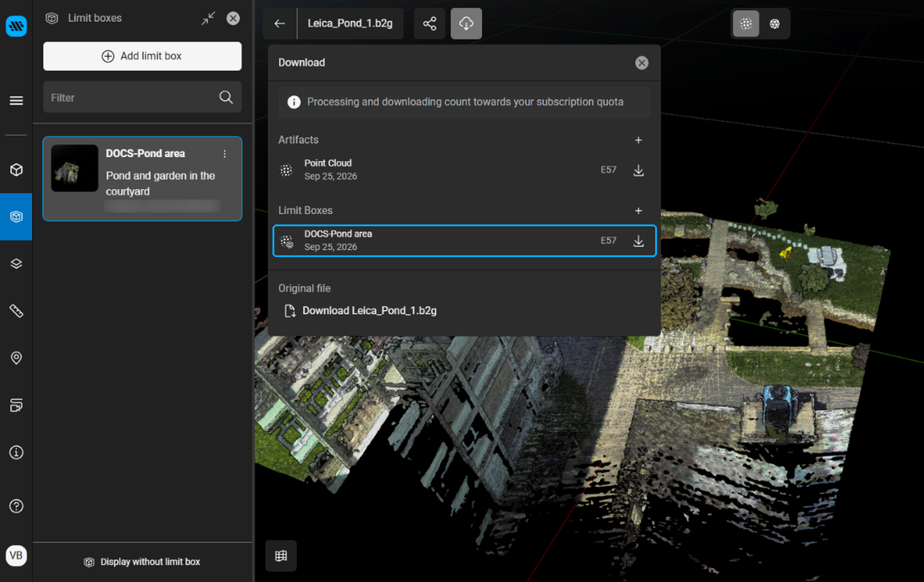Screen dimensions: 924x582
Task: Click the DOCS-Pond area limit box icon
Action: point(287,241)
